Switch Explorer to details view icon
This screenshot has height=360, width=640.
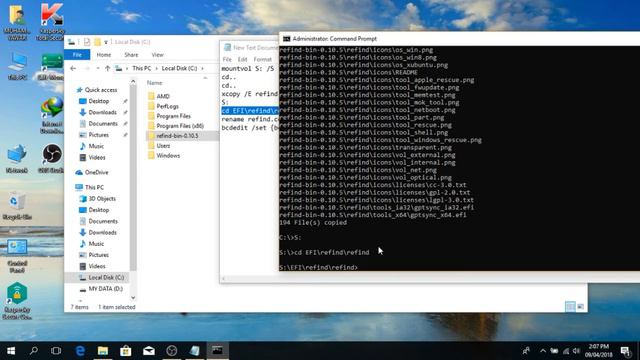tap(570, 307)
